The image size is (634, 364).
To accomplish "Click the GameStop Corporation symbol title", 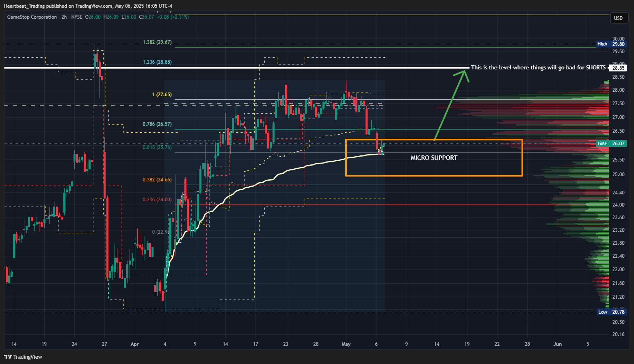I will tap(32, 17).
